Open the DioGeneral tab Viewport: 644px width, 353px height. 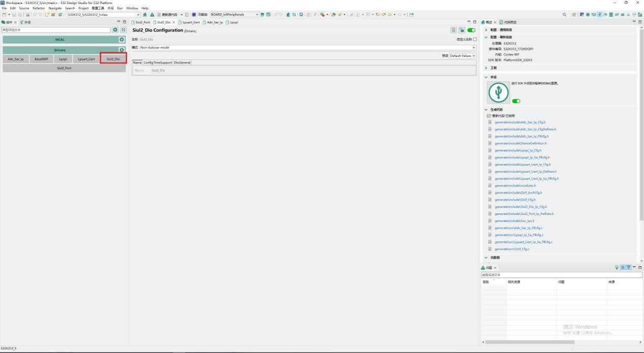182,62
